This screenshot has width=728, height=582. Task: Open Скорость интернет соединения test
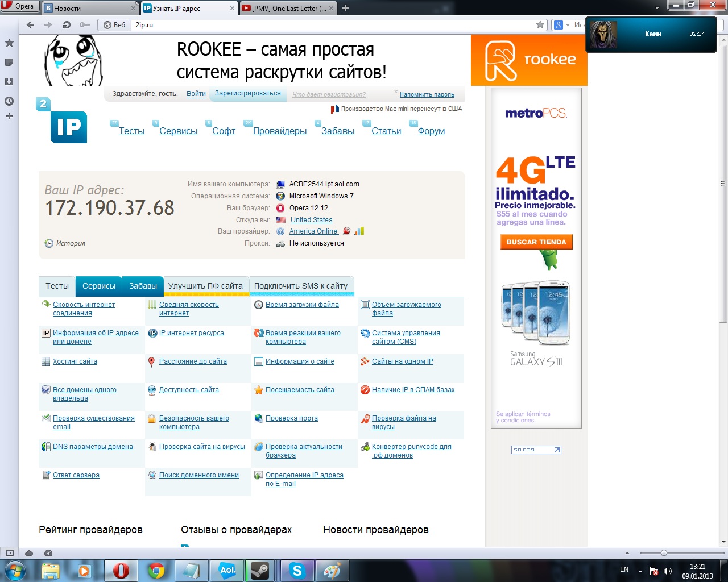tap(84, 309)
